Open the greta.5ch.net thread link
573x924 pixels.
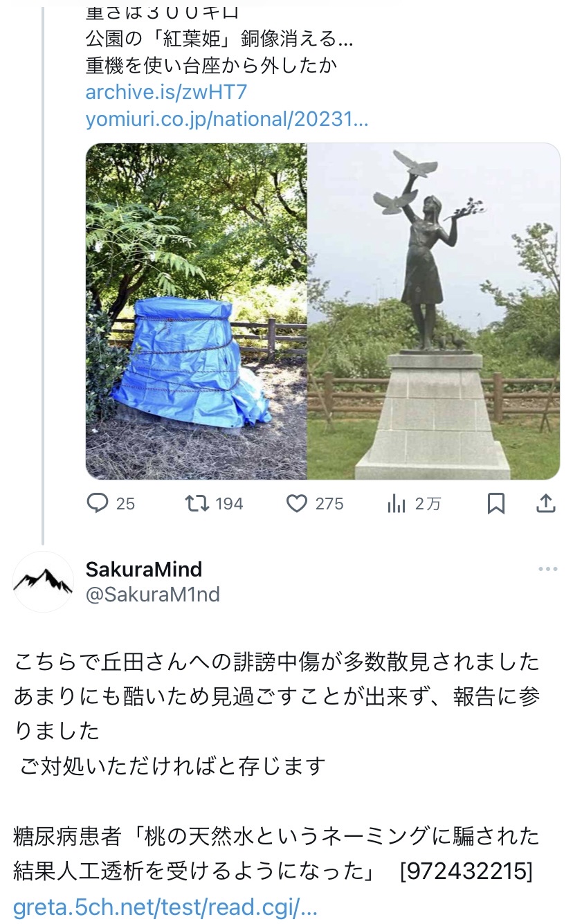[x=166, y=907]
